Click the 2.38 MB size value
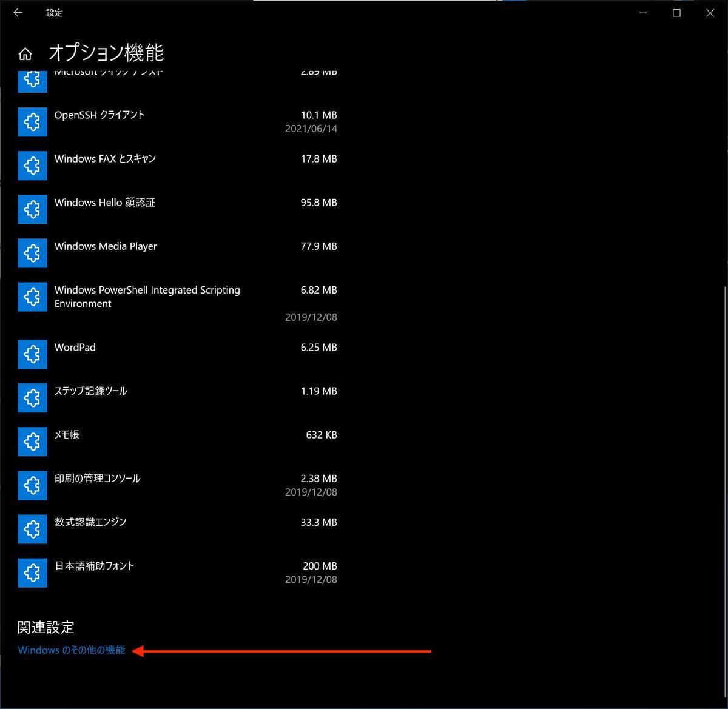728x709 pixels. [x=318, y=478]
